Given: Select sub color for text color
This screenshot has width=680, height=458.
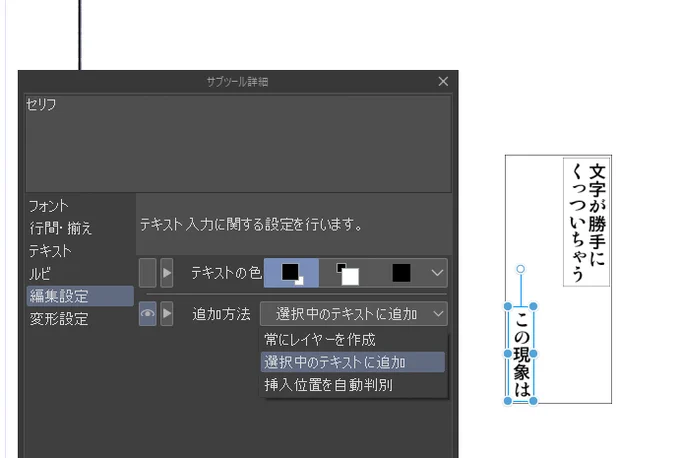Looking at the screenshot, I should [347, 273].
